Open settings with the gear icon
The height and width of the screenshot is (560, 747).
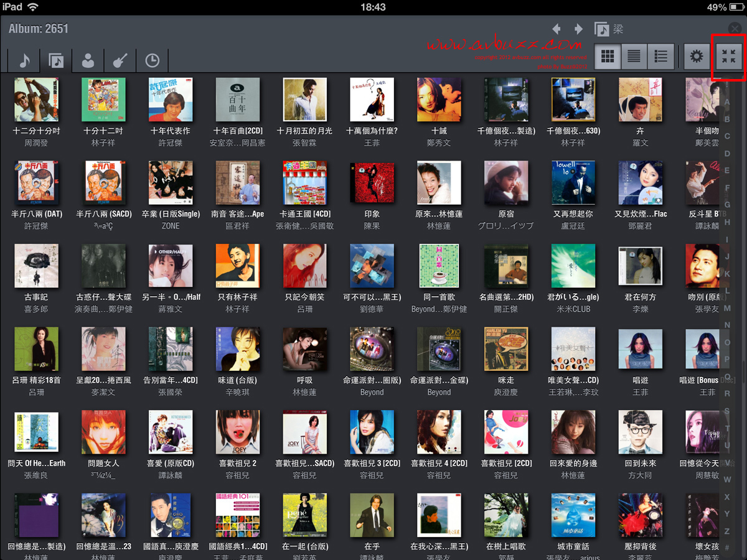click(x=697, y=57)
